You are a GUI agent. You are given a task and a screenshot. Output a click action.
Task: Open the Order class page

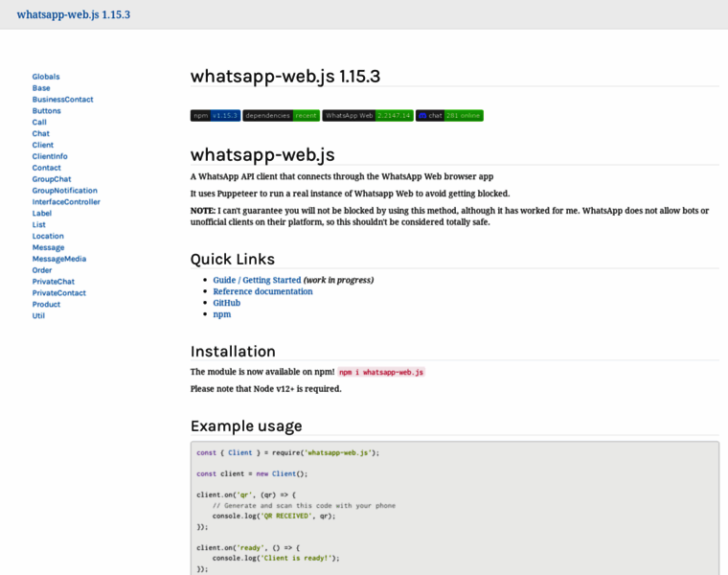pos(42,270)
